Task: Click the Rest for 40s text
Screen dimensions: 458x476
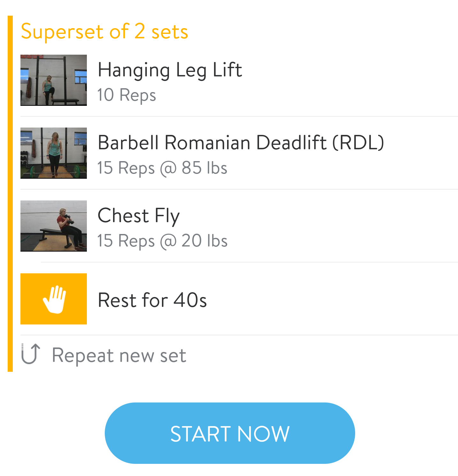Action: click(x=152, y=300)
